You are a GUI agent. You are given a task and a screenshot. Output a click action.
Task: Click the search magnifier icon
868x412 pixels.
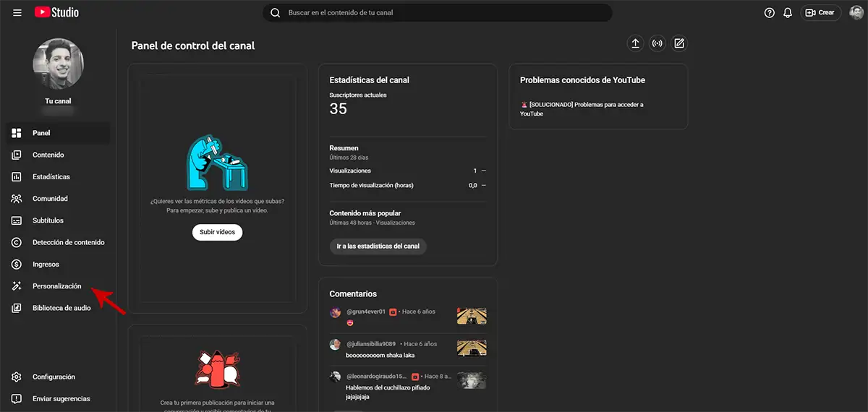pos(275,12)
